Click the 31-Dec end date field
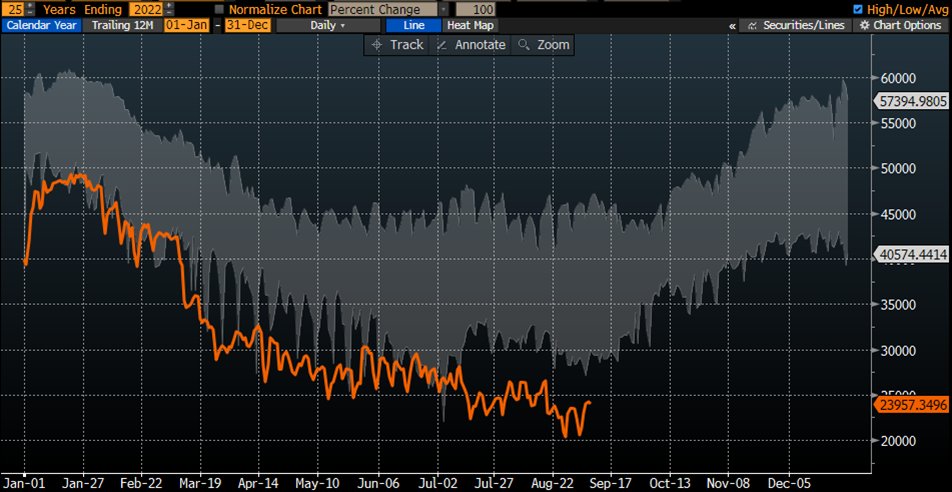Screen dimensions: 952x492 (244, 25)
